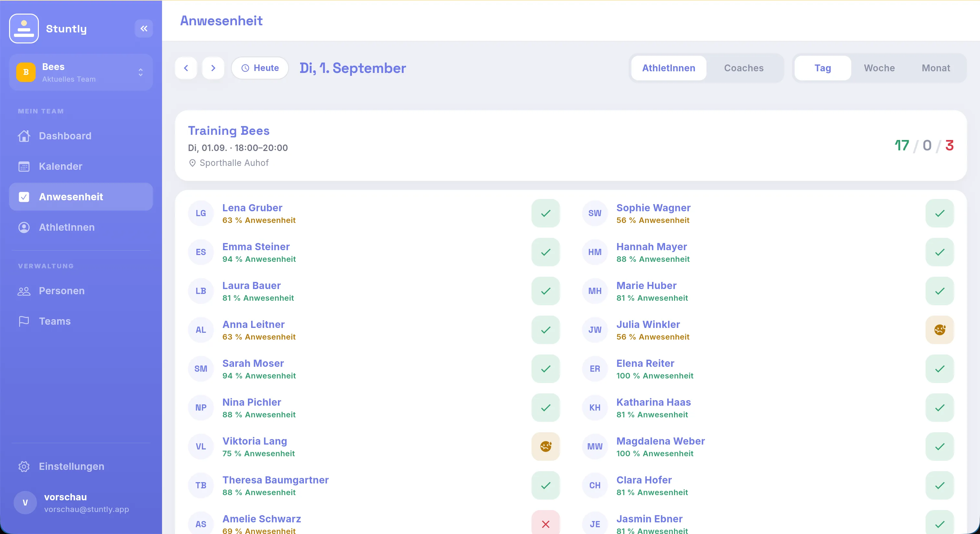This screenshot has width=980, height=534.
Task: Go to the next day with right chevron
Action: point(213,68)
